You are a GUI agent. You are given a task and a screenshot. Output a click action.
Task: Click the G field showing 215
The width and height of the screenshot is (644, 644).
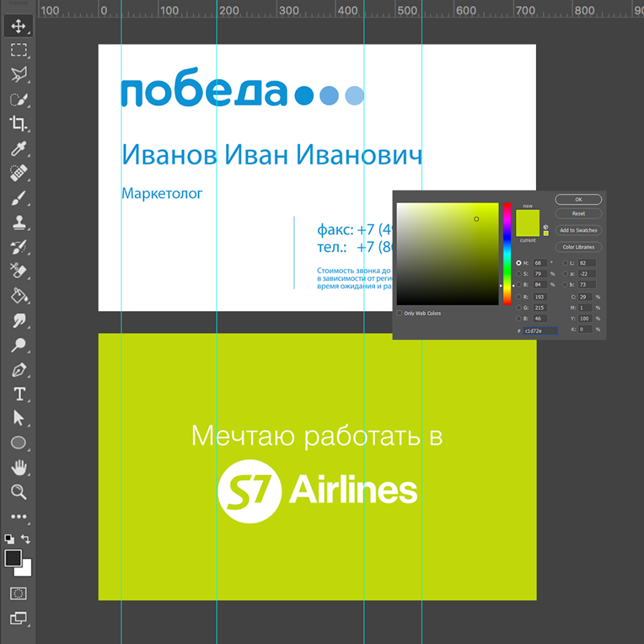pos(540,307)
